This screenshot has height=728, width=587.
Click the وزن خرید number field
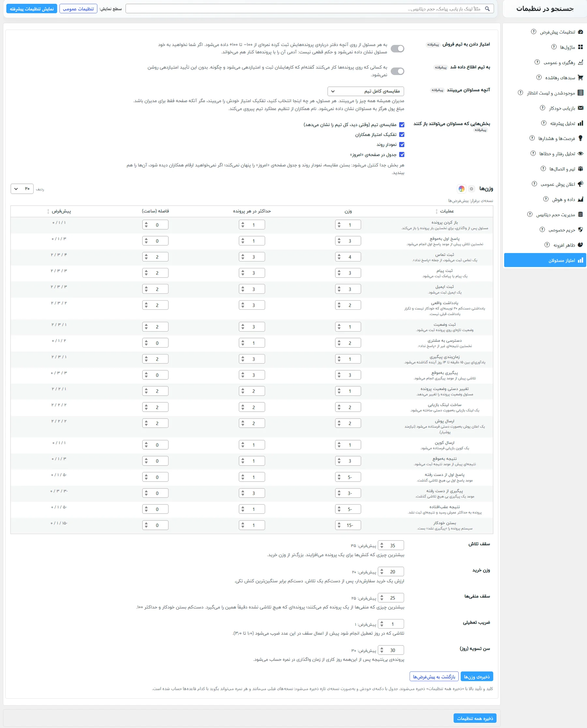pos(391,572)
